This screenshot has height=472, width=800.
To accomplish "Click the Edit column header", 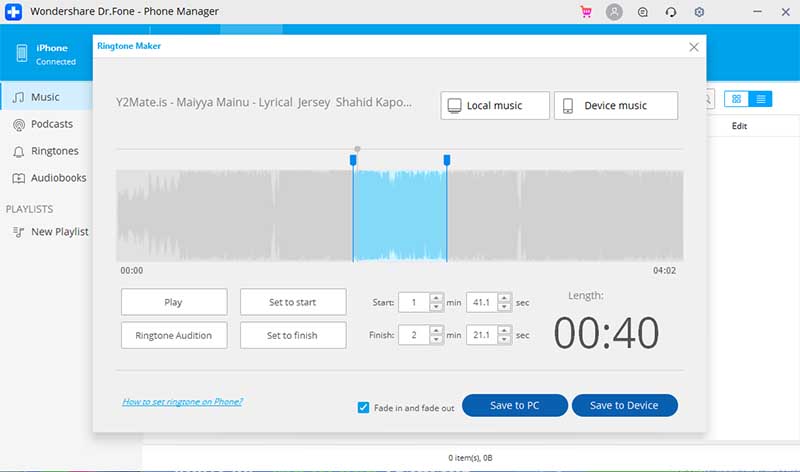I will pyautogui.click(x=739, y=126).
